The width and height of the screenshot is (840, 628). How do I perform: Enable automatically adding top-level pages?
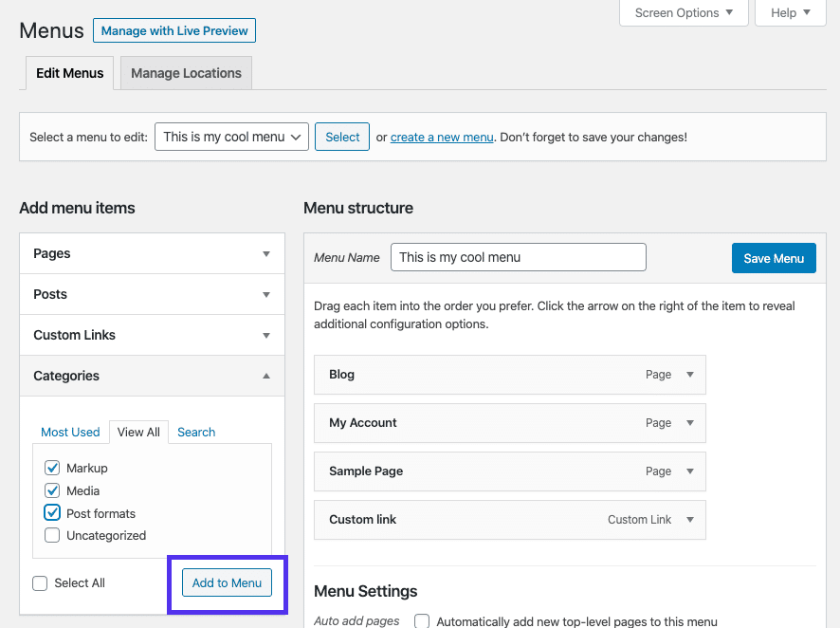coord(421,620)
